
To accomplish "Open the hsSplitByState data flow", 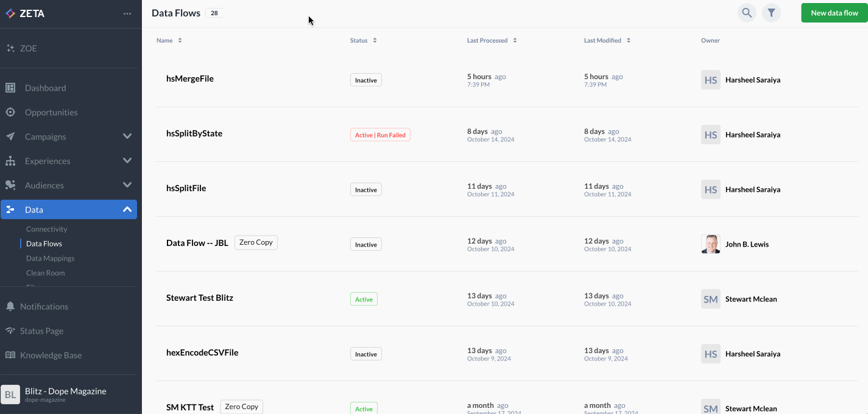I will coord(194,133).
